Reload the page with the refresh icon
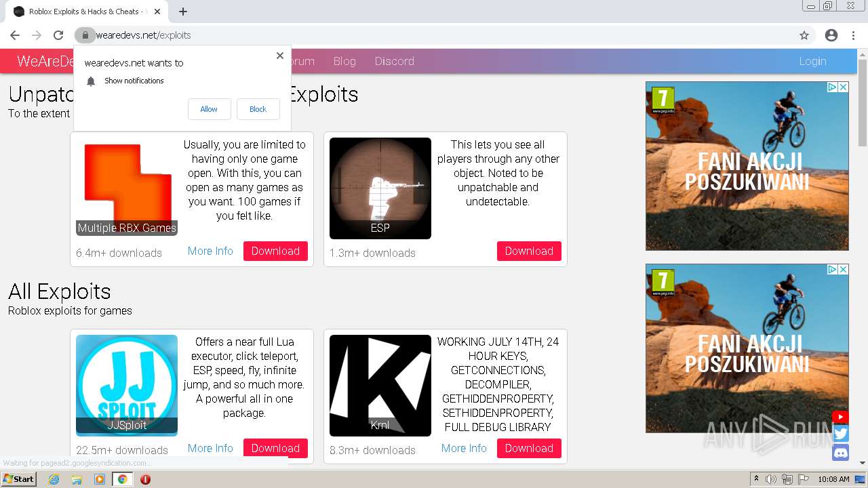This screenshot has width=868, height=488. click(58, 35)
